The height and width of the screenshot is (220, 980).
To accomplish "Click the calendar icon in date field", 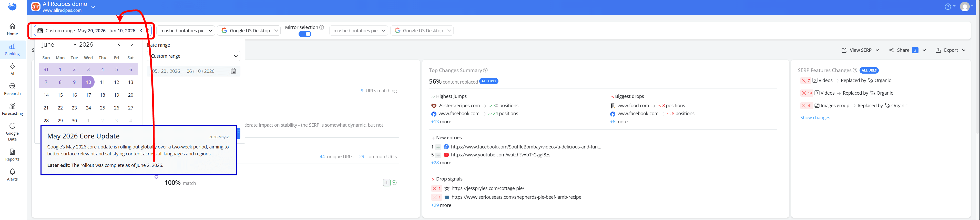I will 233,71.
